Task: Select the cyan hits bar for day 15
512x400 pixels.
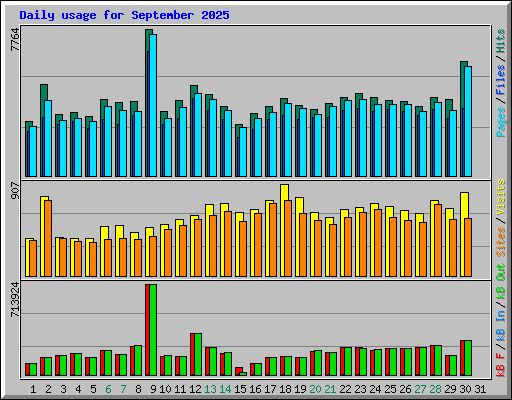Action: click(x=243, y=152)
